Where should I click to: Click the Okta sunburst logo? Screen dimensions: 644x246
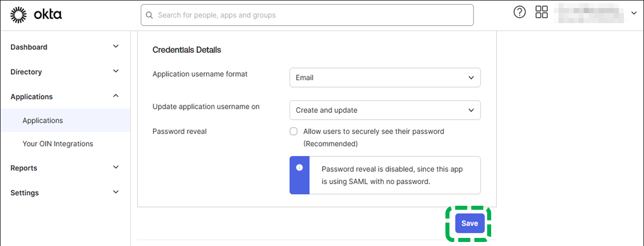click(19, 15)
